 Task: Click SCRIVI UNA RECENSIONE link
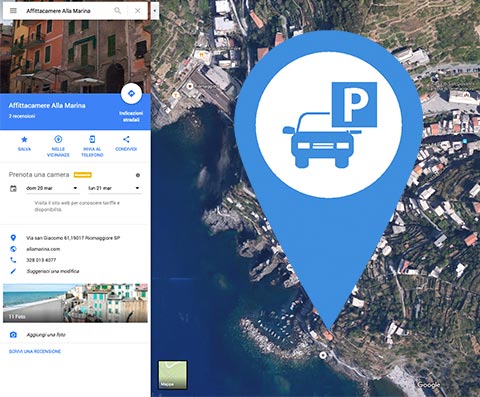point(35,351)
